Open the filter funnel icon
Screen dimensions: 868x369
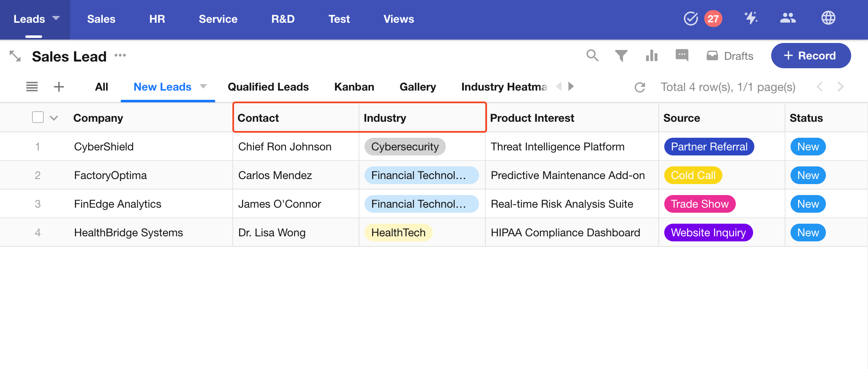621,56
